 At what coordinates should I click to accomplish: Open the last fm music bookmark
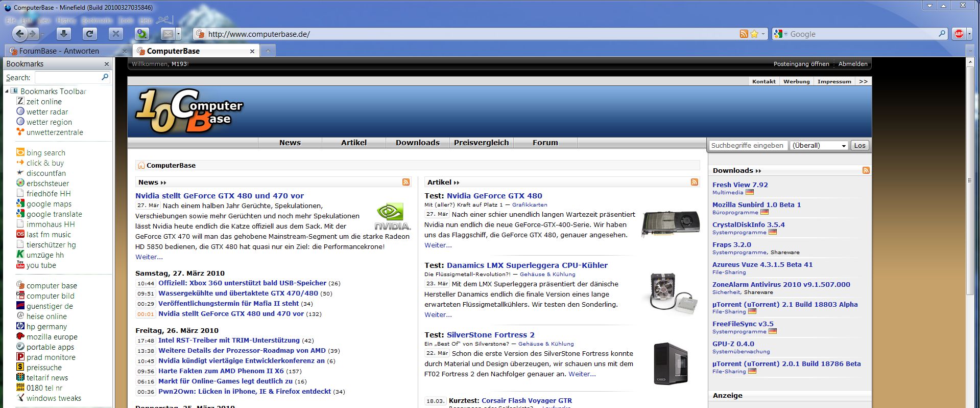click(x=49, y=234)
